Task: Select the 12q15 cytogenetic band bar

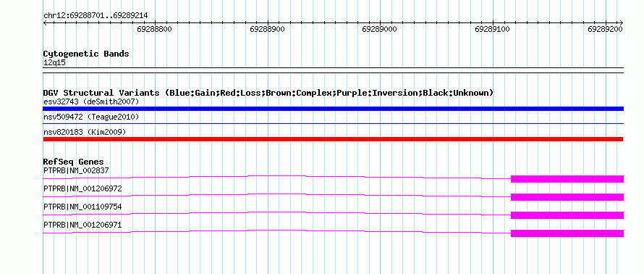Action: coord(333,70)
